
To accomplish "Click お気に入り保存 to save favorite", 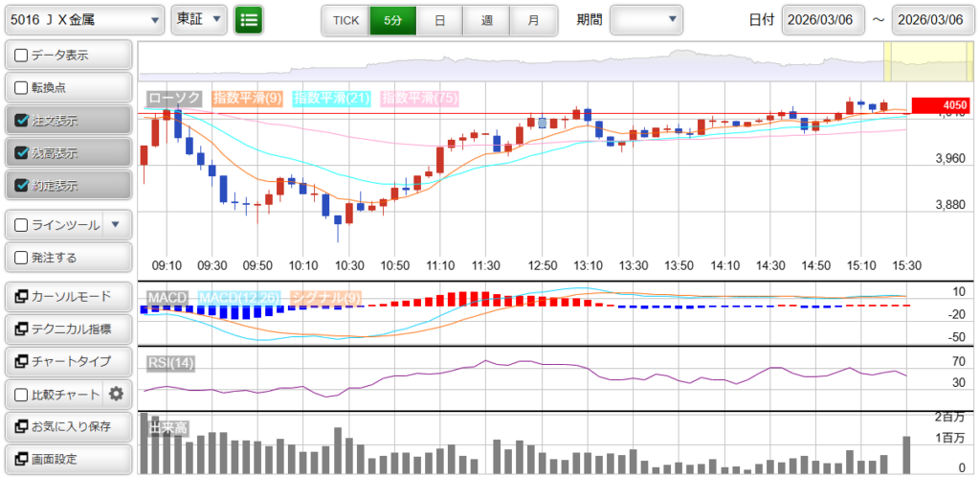I will click(67, 426).
